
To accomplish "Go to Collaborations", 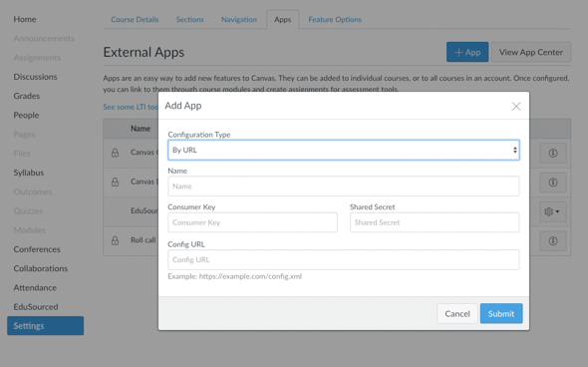I will [x=41, y=268].
